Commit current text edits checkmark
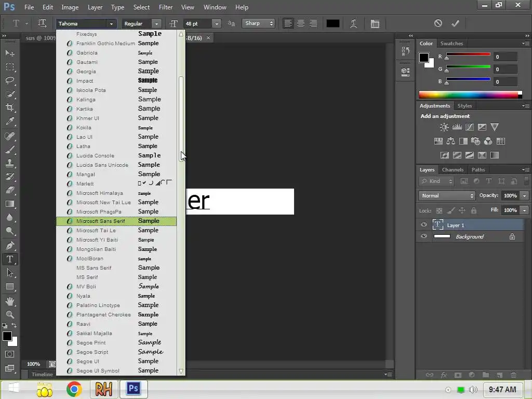Viewport: 532px width, 399px height. click(x=455, y=23)
